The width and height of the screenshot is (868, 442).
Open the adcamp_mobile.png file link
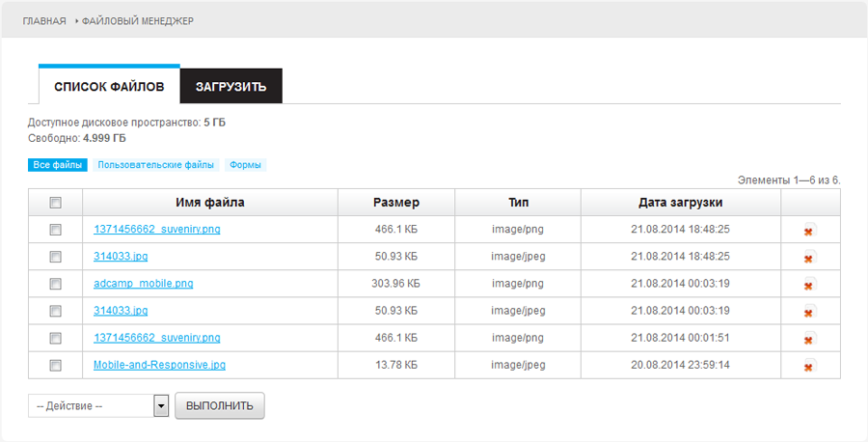[143, 284]
